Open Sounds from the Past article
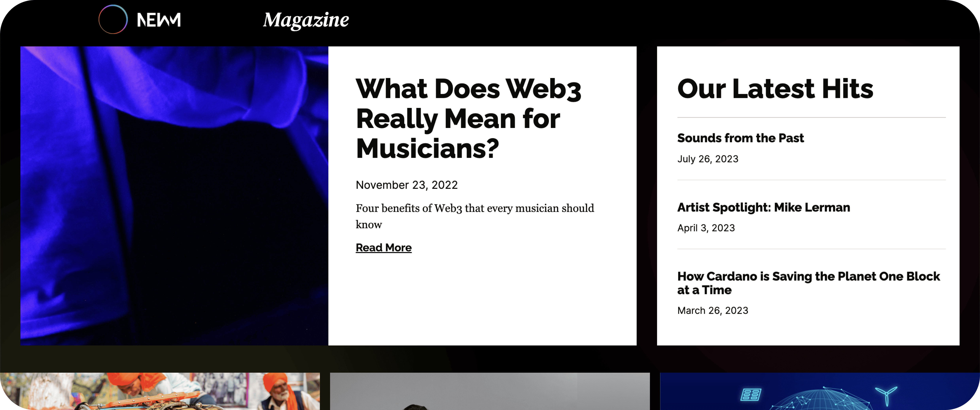 [740, 138]
